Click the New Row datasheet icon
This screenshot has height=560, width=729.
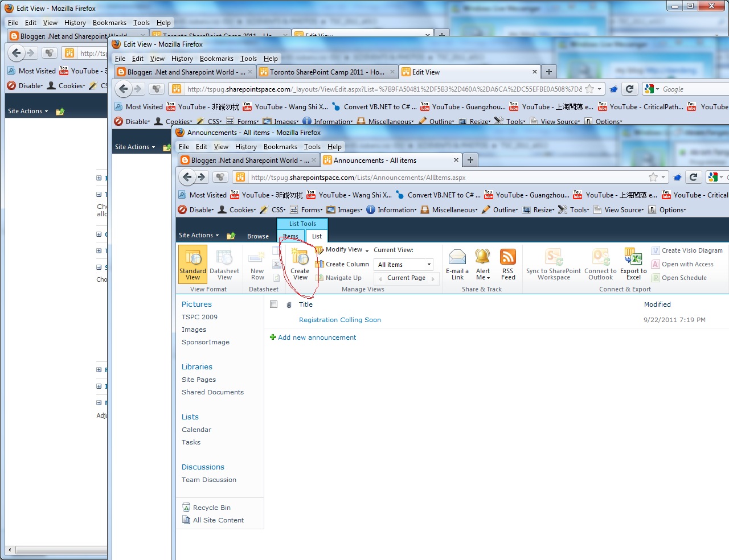[x=256, y=263]
